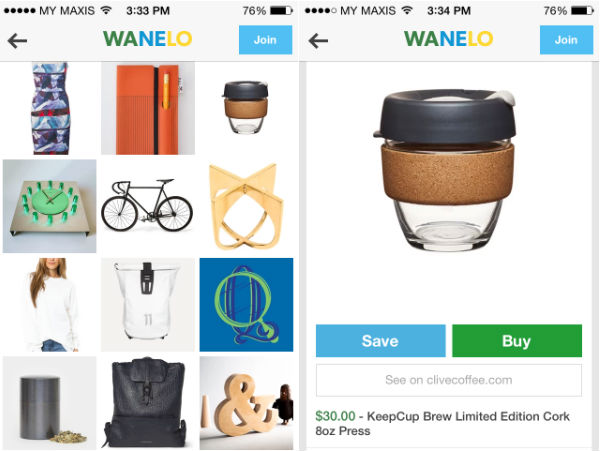Screen dimensions: 600x451
Task: Click the Join button on the grid screen
Action: pyautogui.click(x=266, y=40)
